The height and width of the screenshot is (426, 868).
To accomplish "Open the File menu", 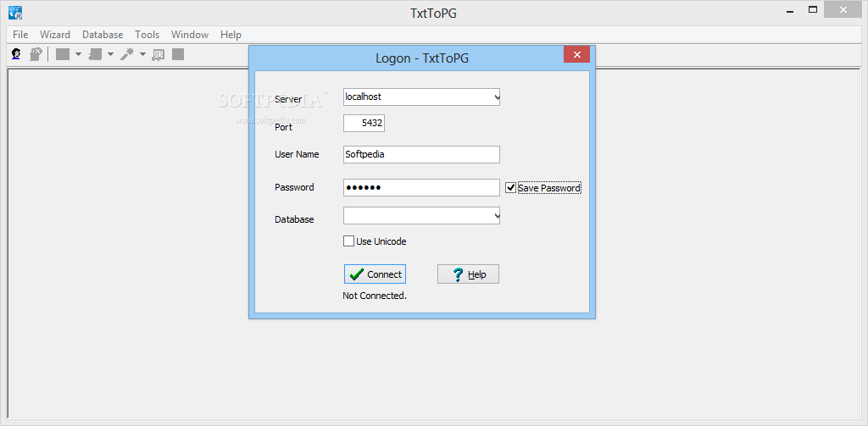I will pos(20,35).
